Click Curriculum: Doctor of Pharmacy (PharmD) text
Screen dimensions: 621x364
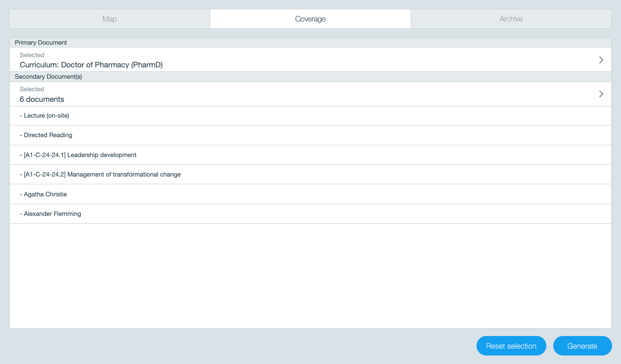[91, 65]
